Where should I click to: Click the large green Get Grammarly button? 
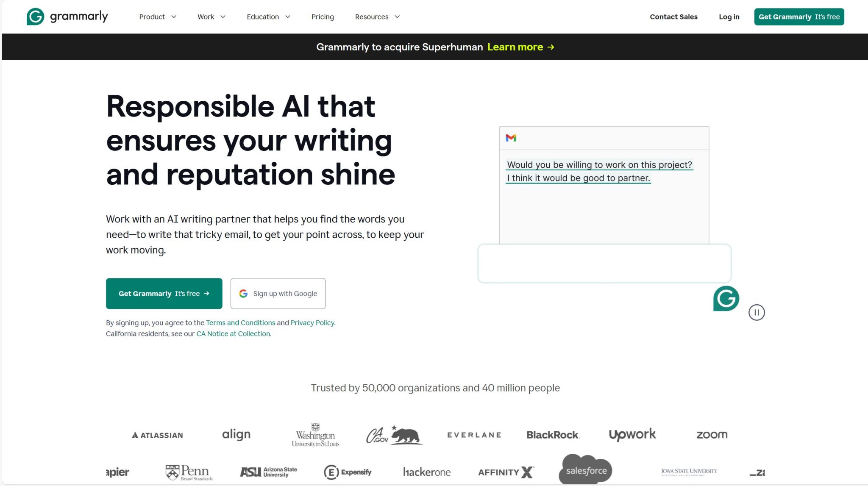(164, 294)
